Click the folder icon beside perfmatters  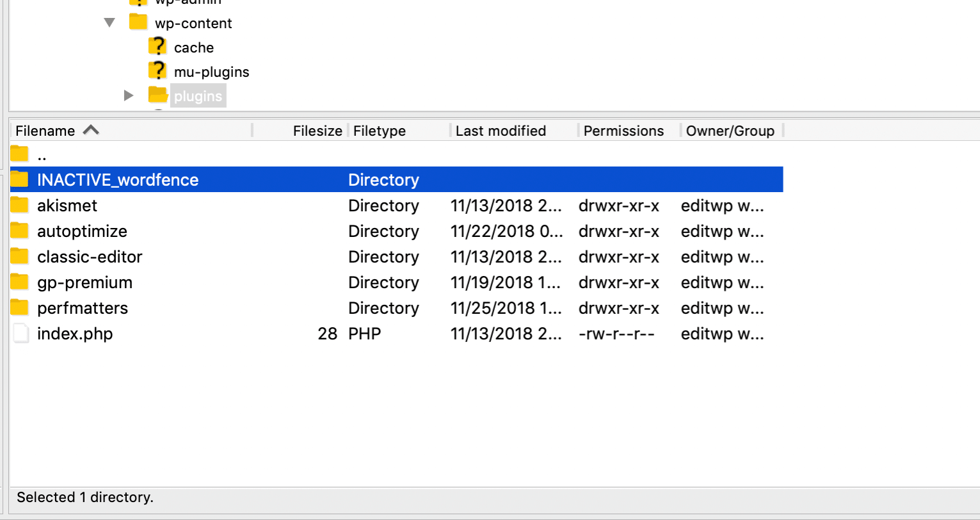pos(20,307)
